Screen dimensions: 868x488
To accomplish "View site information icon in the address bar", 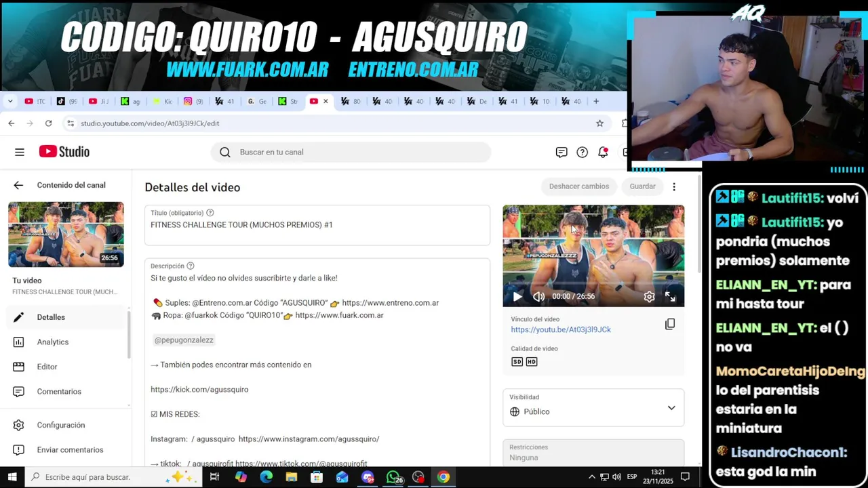I will click(70, 123).
